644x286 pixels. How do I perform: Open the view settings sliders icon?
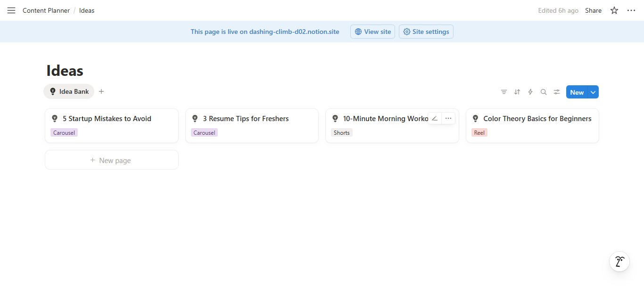[557, 92]
